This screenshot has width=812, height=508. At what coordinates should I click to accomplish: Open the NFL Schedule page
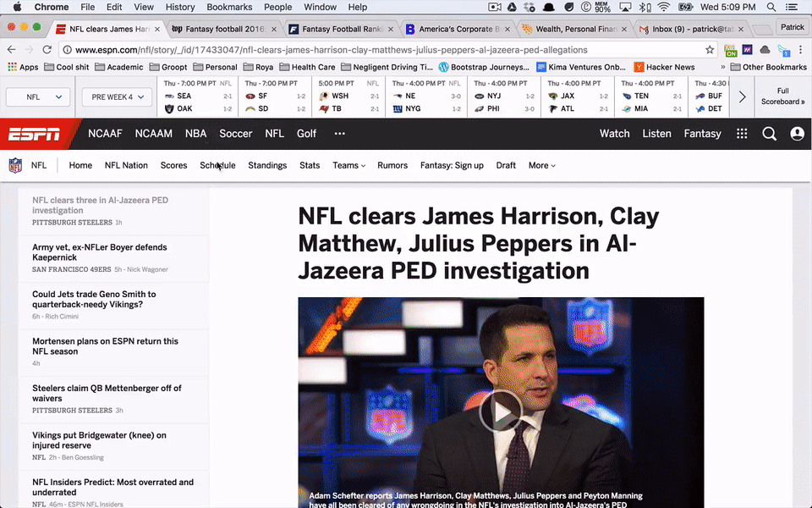click(x=217, y=165)
